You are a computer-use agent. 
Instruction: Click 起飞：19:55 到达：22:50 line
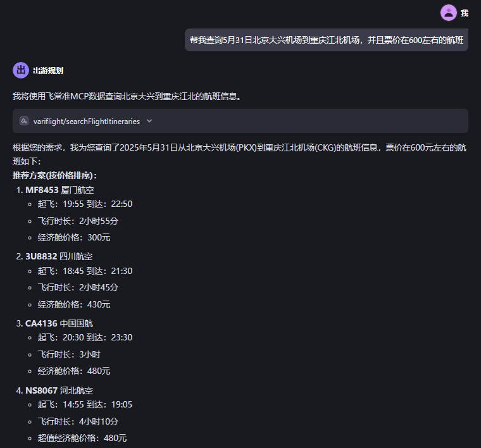click(85, 204)
